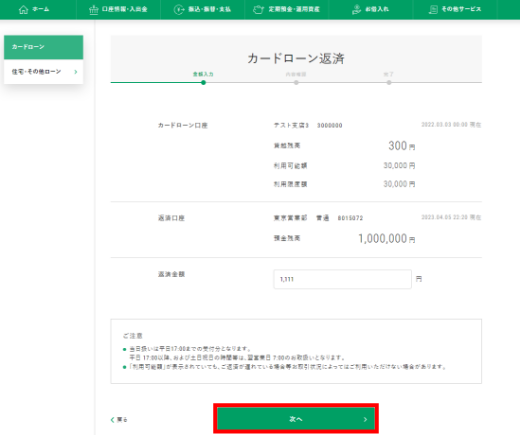Click the 利用可能額 label

click(x=290, y=166)
